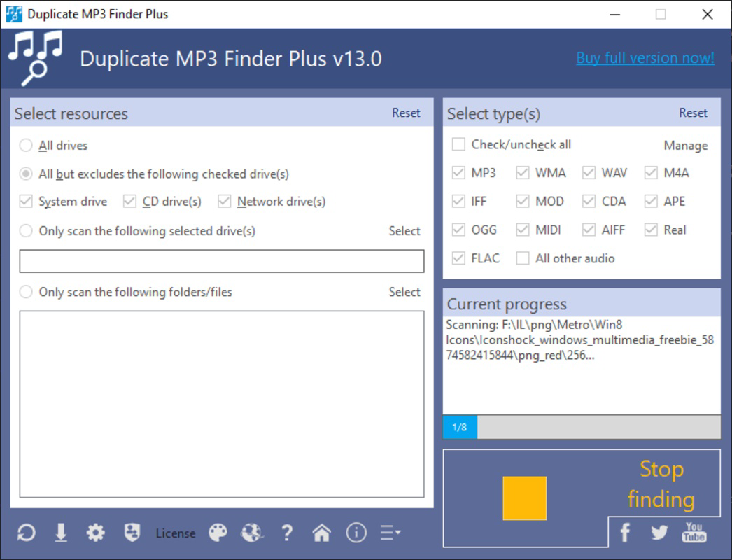
Task: Click the globe language icon
Action: pos(252,533)
